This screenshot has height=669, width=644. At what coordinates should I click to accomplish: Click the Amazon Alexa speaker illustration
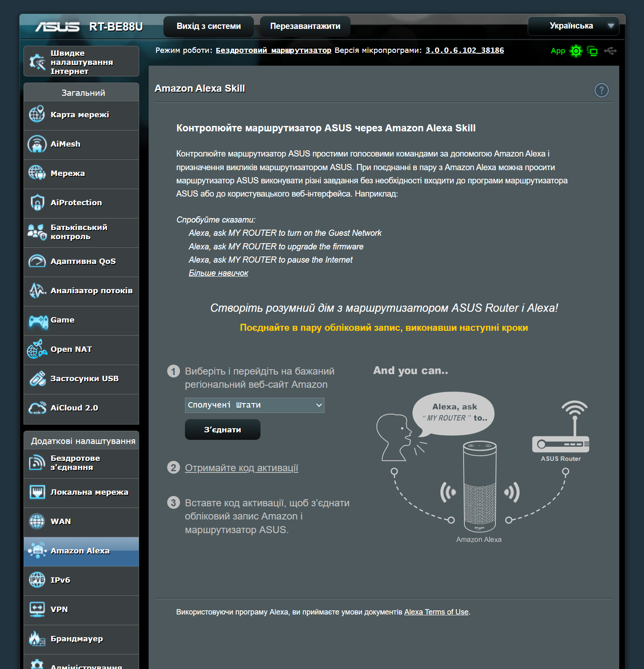point(479,486)
